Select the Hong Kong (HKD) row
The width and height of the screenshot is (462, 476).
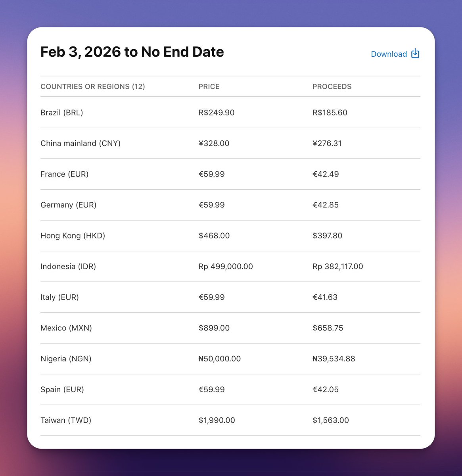click(73, 236)
